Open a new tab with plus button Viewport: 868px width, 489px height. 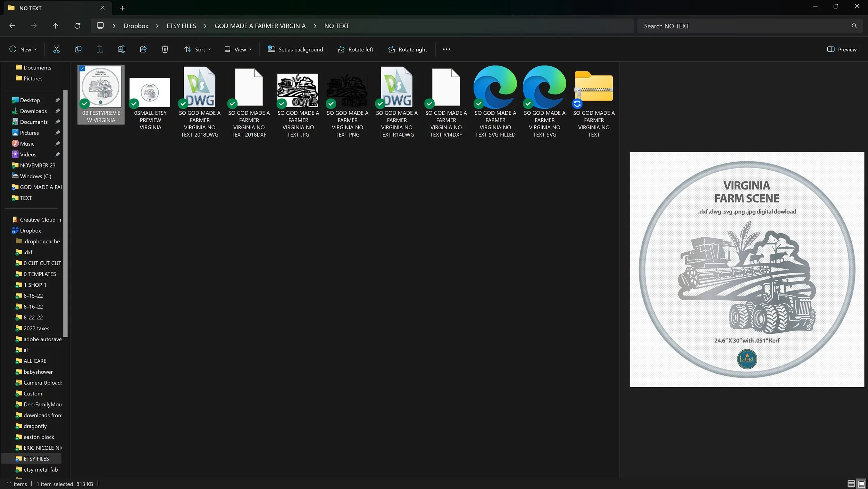(x=122, y=8)
